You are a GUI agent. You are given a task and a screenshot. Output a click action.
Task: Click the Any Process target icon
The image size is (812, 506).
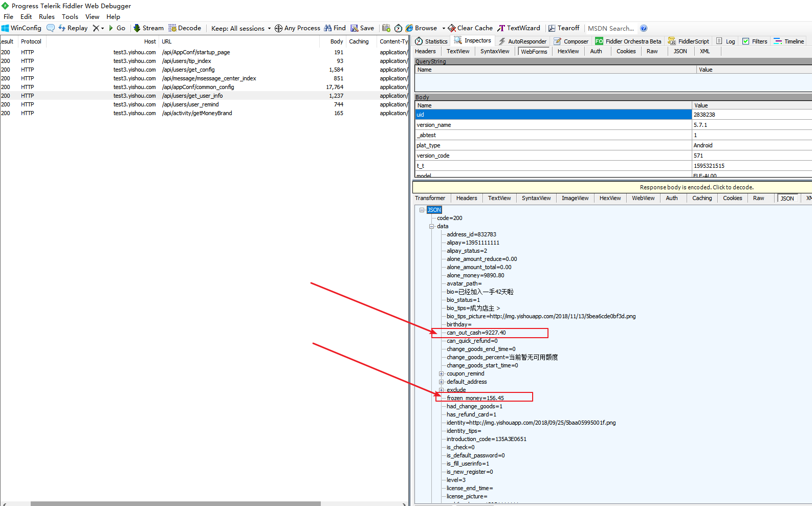click(278, 28)
